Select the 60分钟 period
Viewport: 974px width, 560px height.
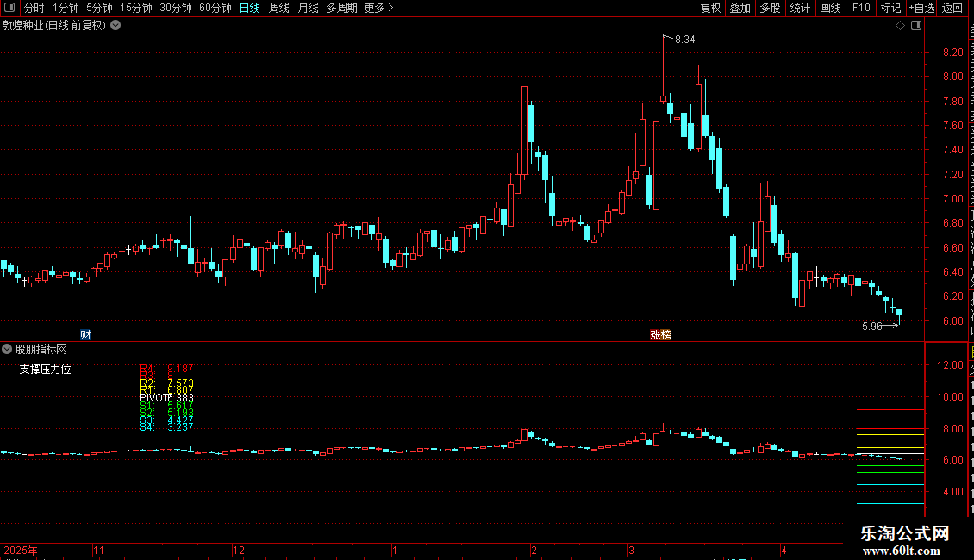coord(215,8)
